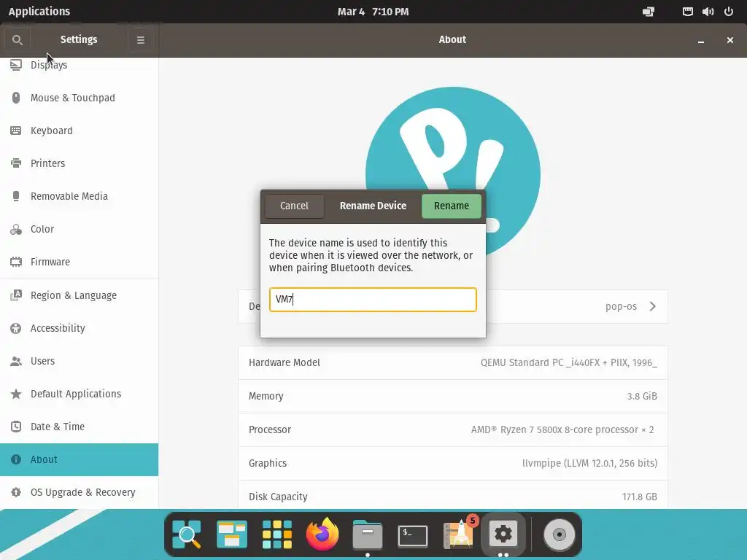Click the About info icon
This screenshot has width=747, height=560.
16,459
